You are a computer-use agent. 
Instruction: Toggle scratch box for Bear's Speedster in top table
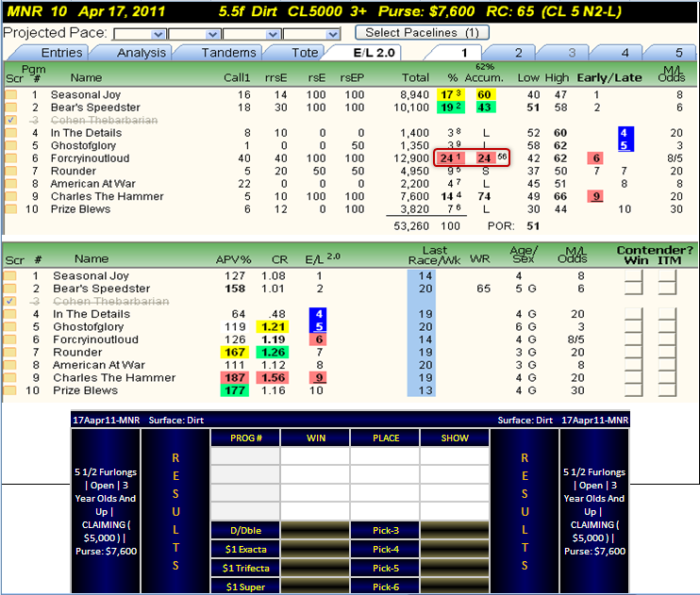pyautogui.click(x=11, y=107)
